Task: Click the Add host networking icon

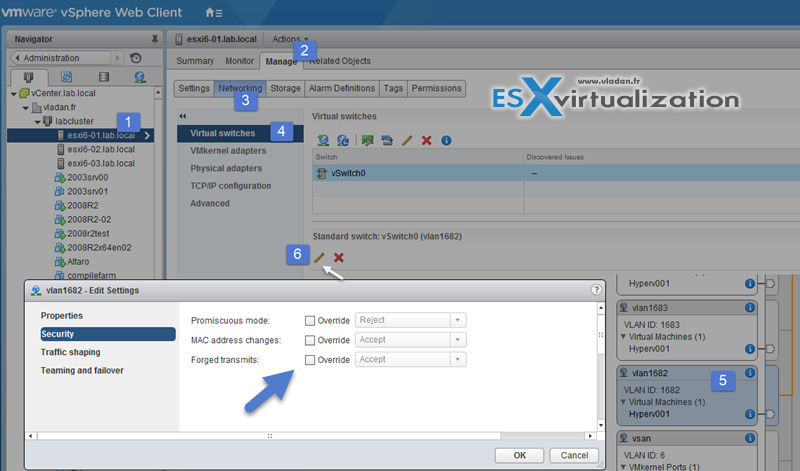Action: (323, 140)
